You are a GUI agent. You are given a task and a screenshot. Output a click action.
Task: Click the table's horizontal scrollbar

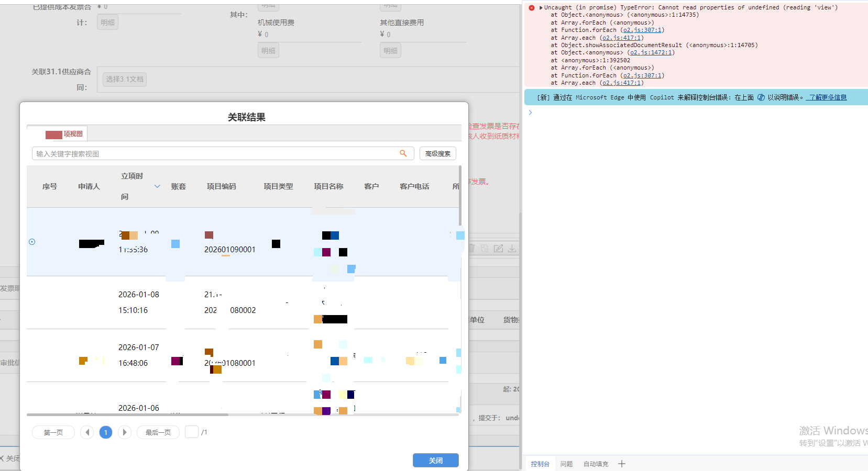click(x=127, y=414)
